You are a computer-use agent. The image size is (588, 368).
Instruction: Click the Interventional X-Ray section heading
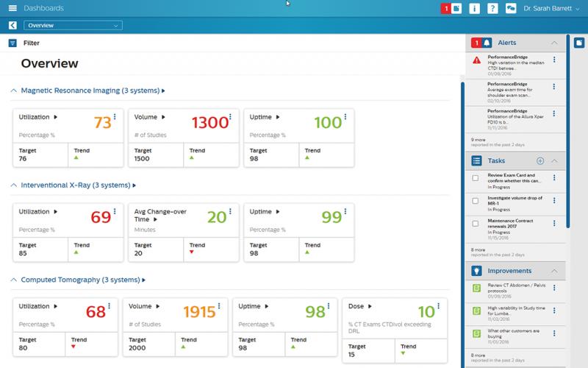[x=77, y=185]
